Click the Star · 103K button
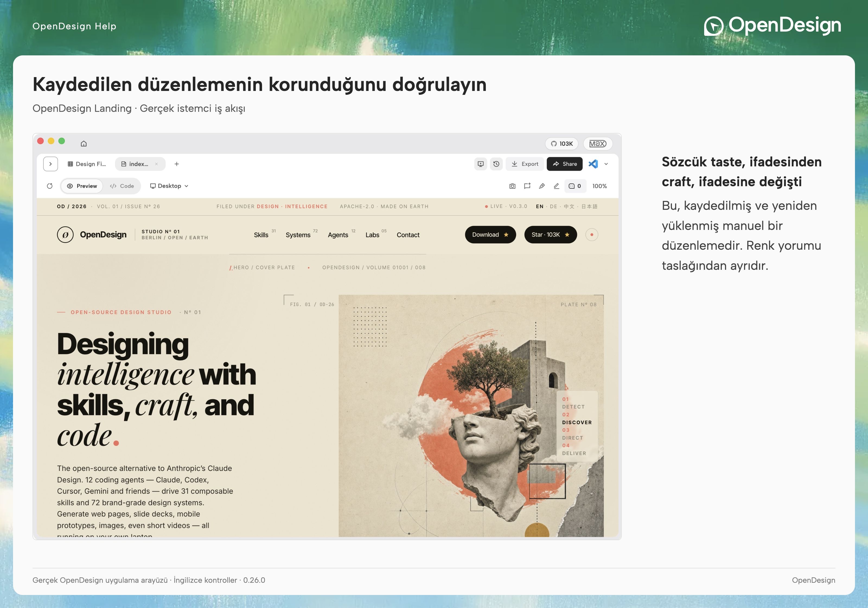Viewport: 868px width, 608px height. pos(550,235)
